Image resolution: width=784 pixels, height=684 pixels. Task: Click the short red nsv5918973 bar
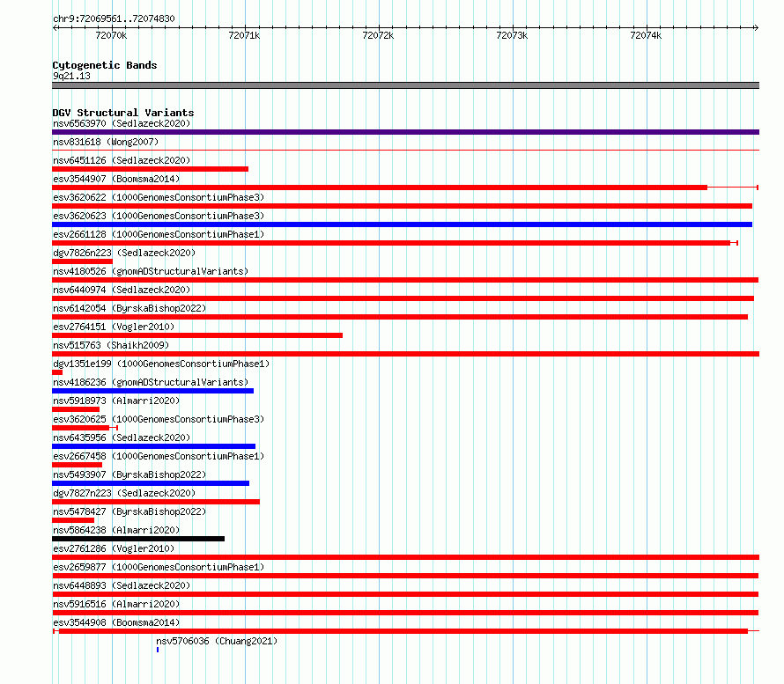click(76, 409)
